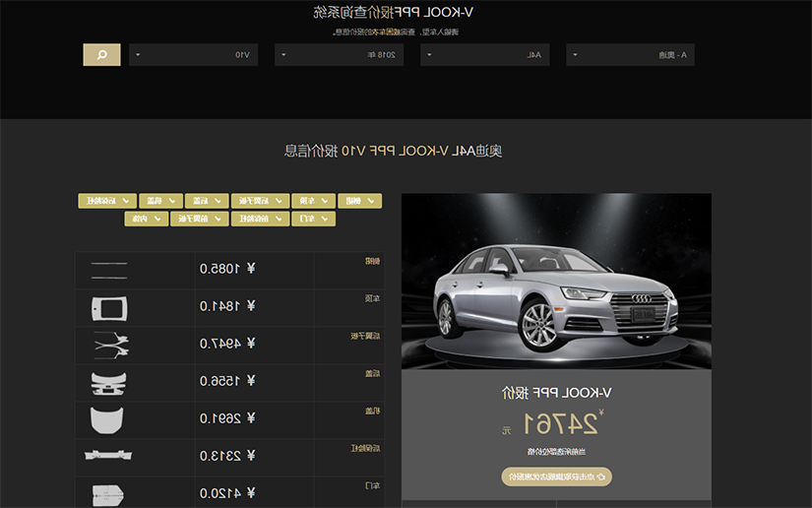Toggle the 车顶 part tag
812x508 pixels.
[314, 201]
